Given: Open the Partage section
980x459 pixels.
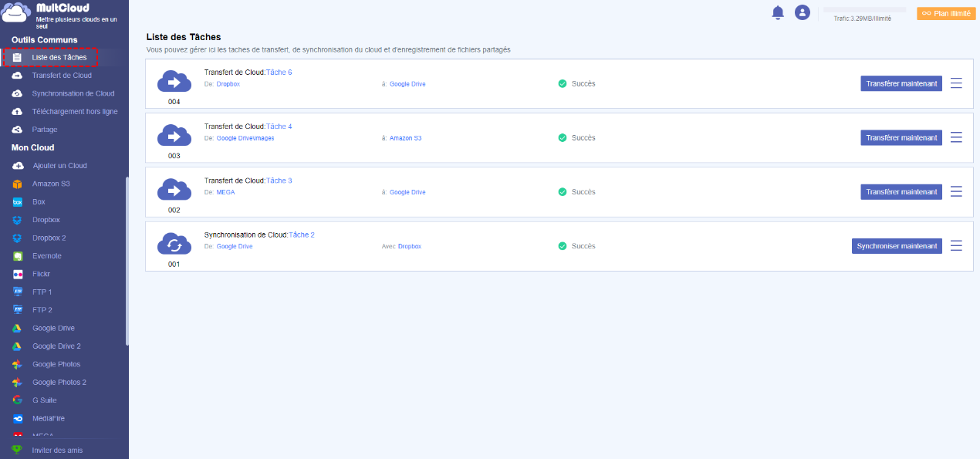Looking at the screenshot, I should [45, 130].
